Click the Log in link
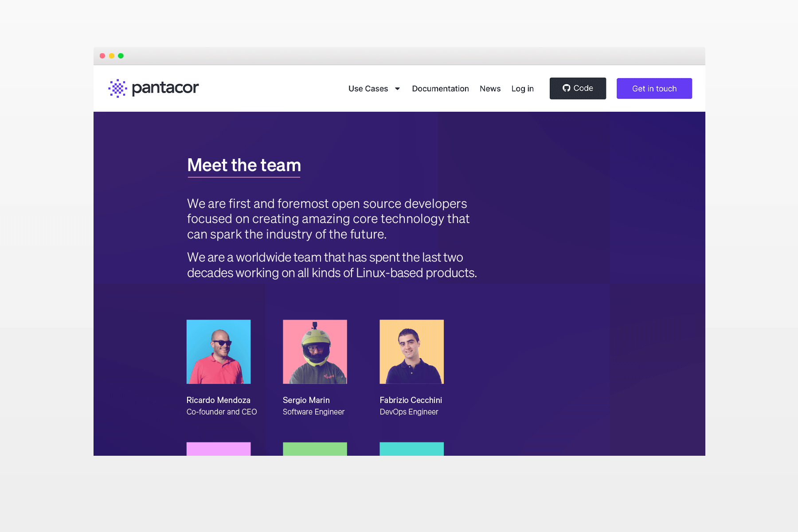Screen dimensions: 798x532 (522, 89)
